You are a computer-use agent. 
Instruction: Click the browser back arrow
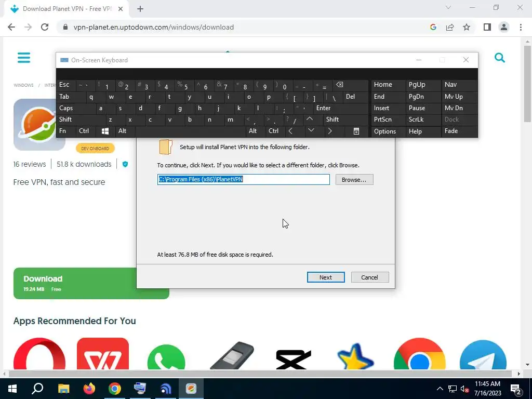(x=11, y=27)
